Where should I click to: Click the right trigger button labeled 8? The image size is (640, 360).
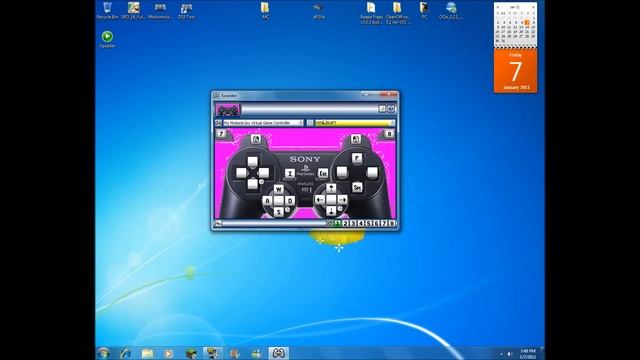coord(389,133)
